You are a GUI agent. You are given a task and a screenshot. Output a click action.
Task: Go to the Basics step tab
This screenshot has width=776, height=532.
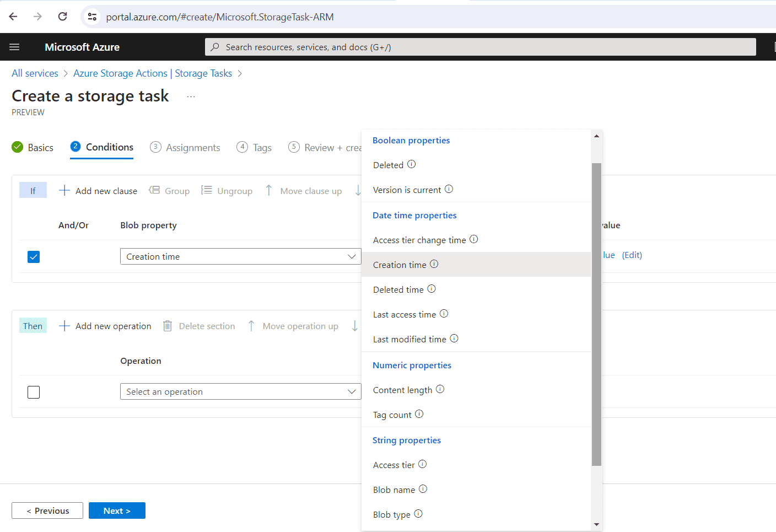coord(33,147)
